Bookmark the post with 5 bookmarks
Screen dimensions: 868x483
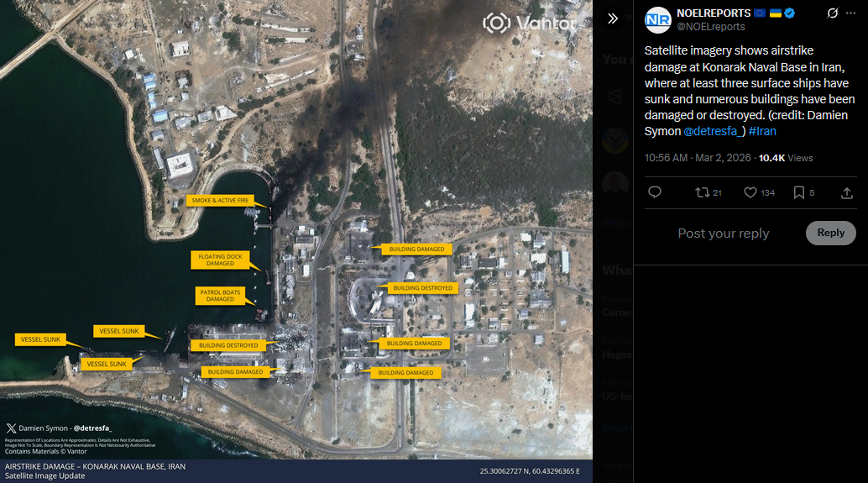(803, 192)
